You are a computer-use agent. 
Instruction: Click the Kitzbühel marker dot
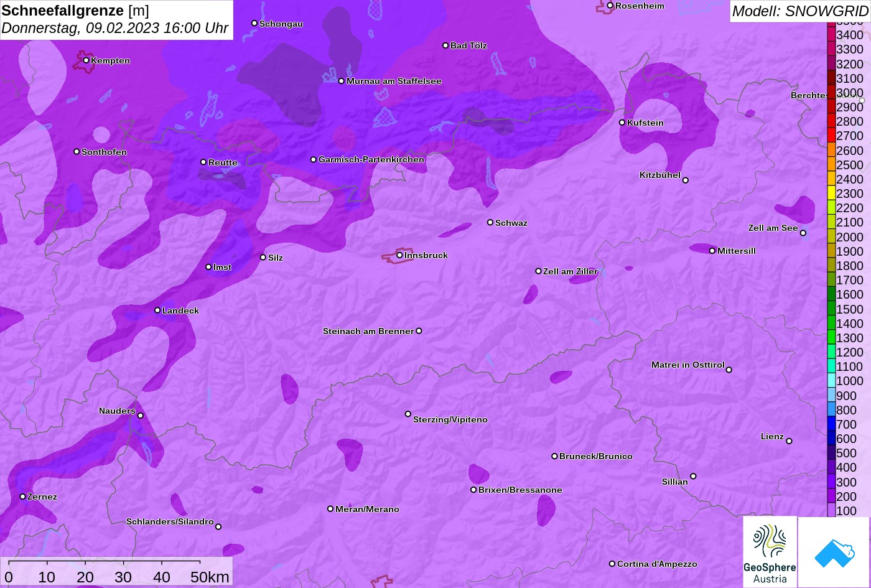686,180
